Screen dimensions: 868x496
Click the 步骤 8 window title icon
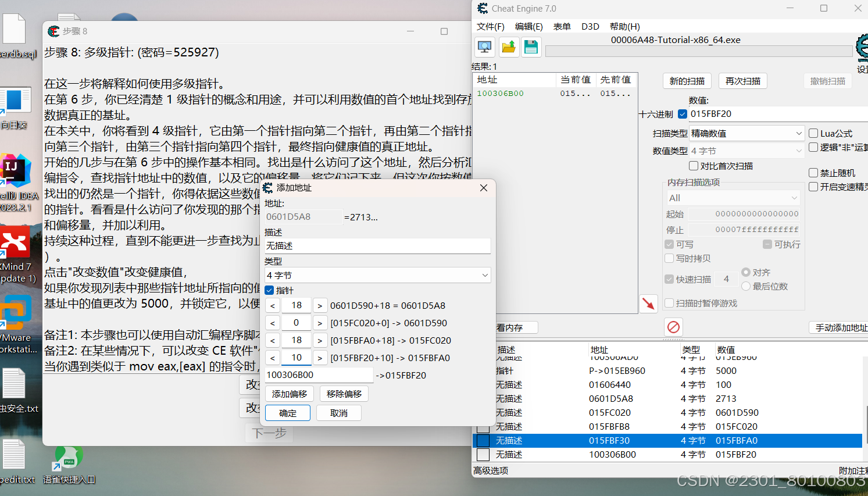(x=54, y=31)
